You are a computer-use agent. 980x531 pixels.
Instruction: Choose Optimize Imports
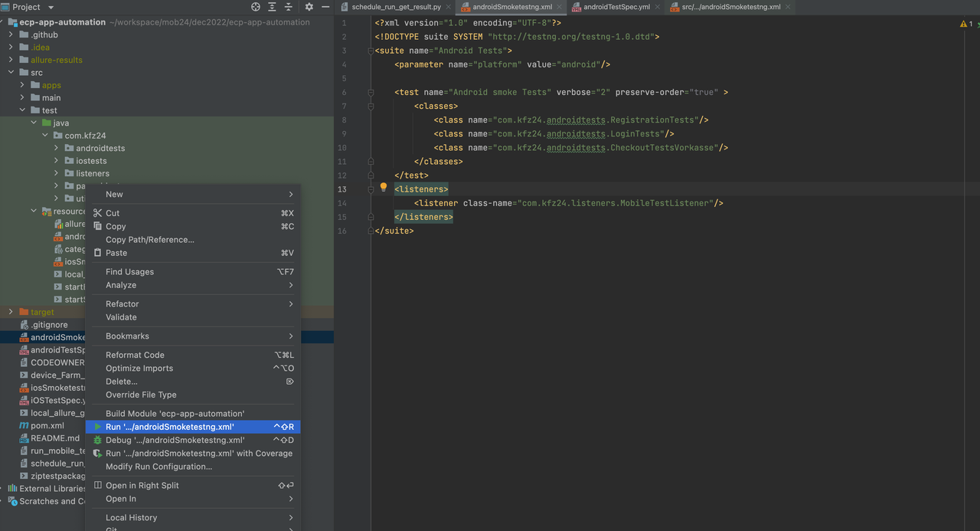193,369
